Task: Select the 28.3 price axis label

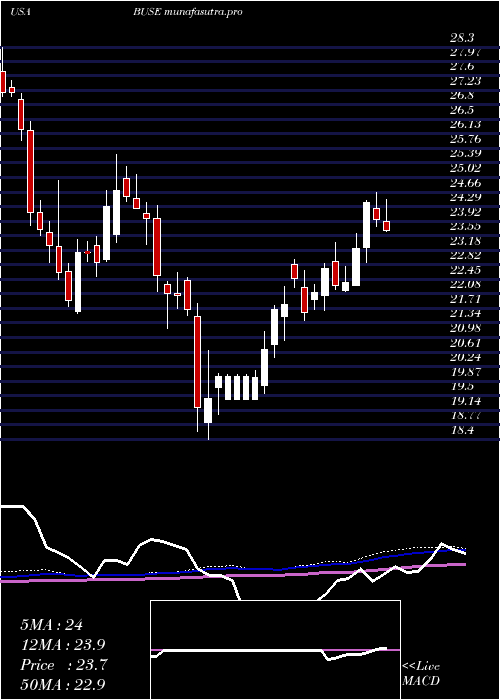Action: (462, 38)
